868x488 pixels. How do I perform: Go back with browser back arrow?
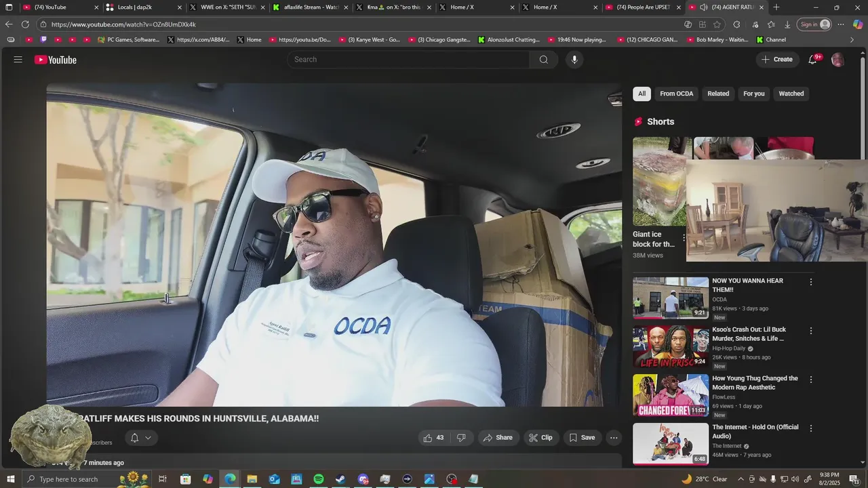point(9,24)
